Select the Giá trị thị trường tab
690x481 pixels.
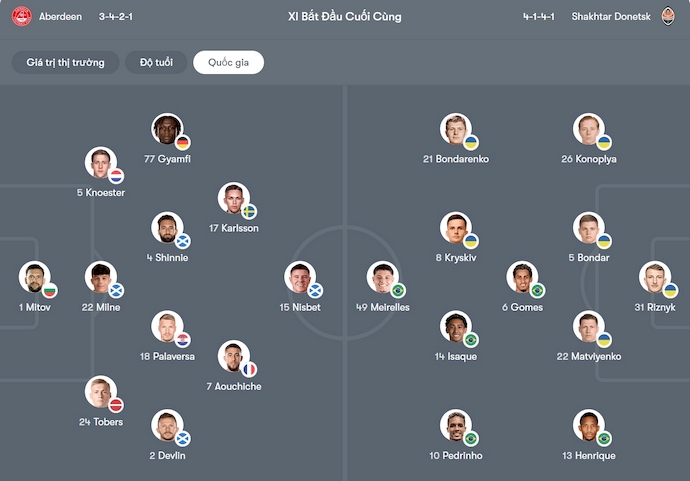[x=65, y=62]
